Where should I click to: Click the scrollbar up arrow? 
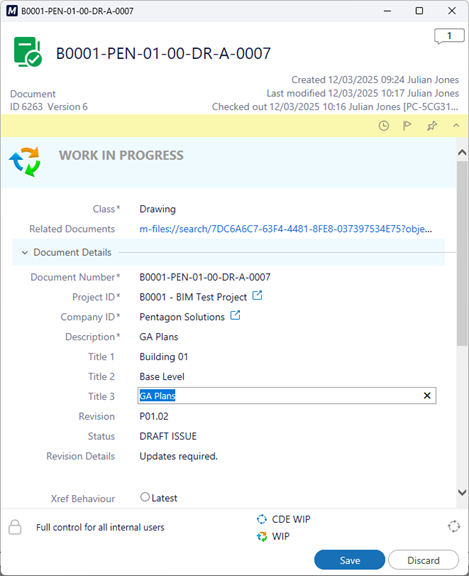(462, 152)
